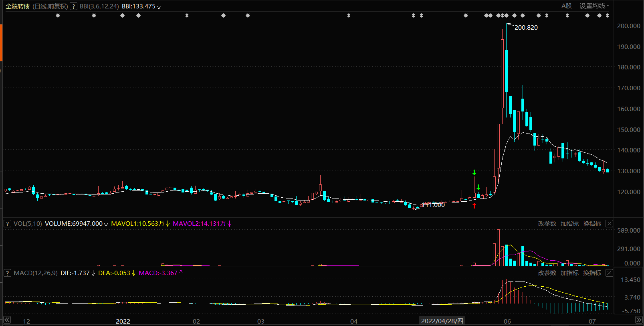Screen dimensions: 644x326
Task: Click the 03 month label on time axis
Action: (261, 321)
